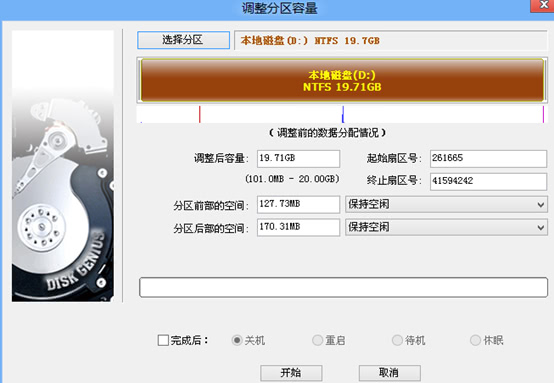The image size is (554, 383).
Task: Select the brown 本地磁盘(D:) partition bar
Action: click(342, 81)
